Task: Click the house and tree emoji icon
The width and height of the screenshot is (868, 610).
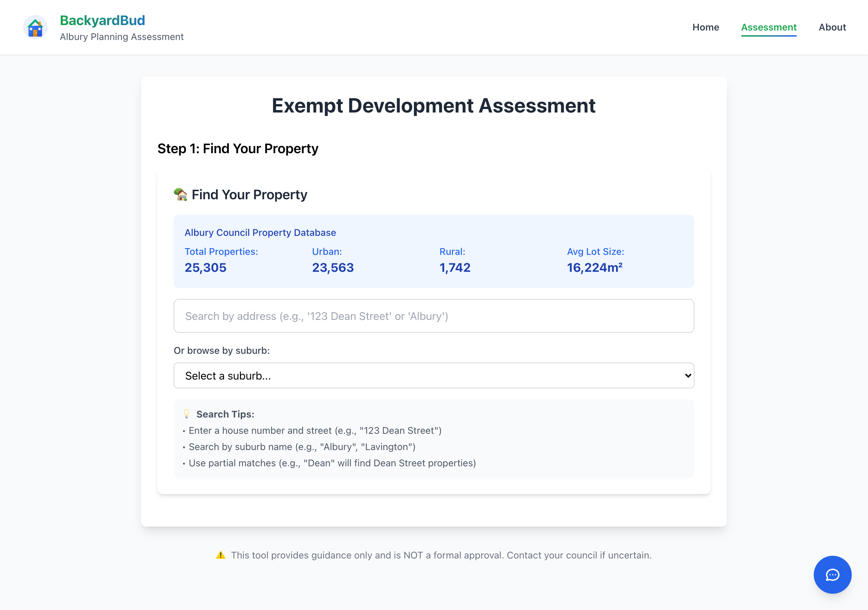Action: 181,195
